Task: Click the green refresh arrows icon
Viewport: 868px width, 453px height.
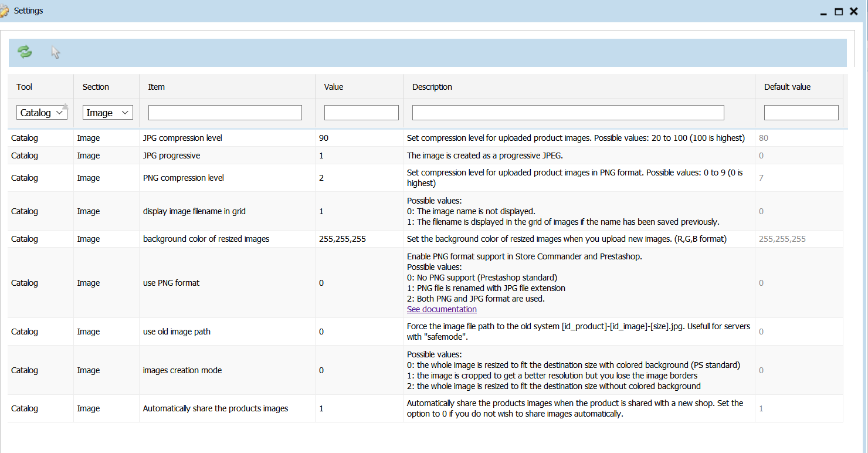Action: click(x=25, y=52)
